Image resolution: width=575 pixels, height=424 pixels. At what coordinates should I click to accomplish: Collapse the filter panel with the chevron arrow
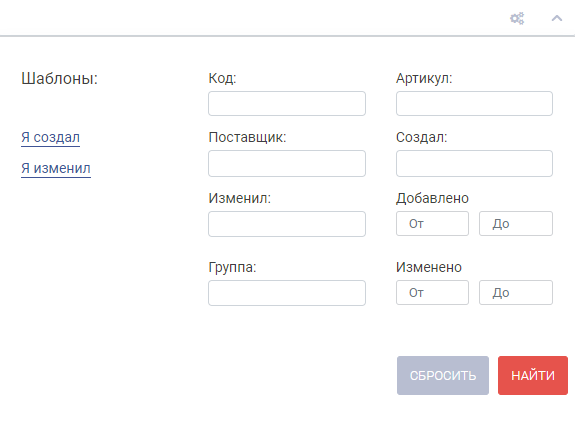point(557,18)
